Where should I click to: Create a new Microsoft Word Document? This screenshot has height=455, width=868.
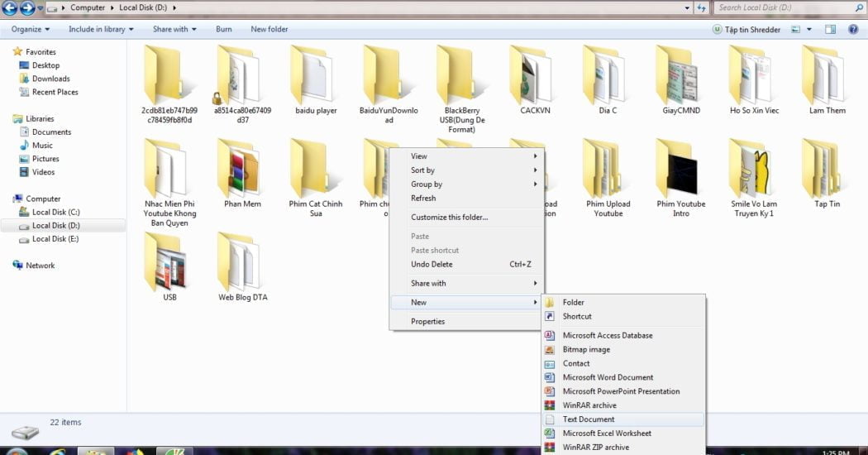click(x=623, y=377)
